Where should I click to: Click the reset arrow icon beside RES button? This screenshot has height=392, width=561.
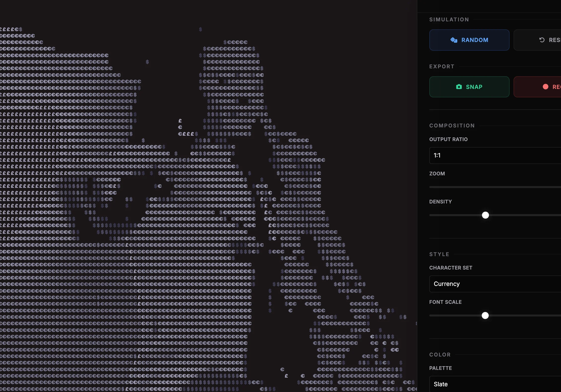click(542, 40)
